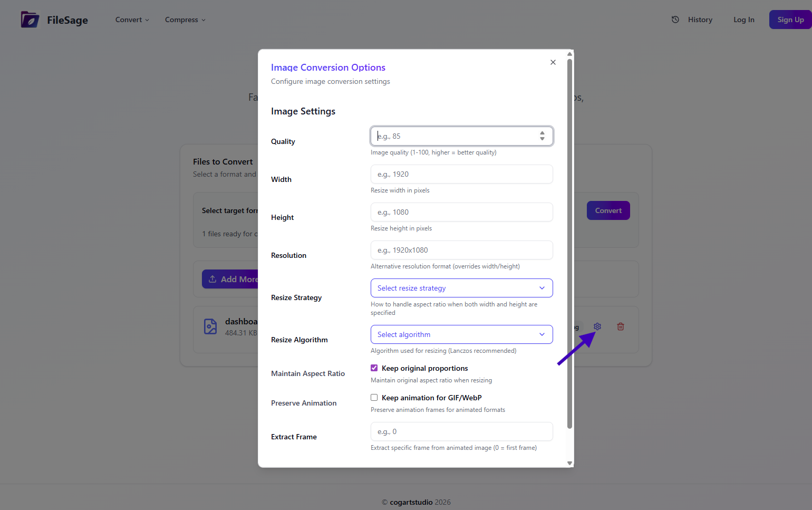The width and height of the screenshot is (812, 510).
Task: Click the red trash icon to delete the file
Action: pos(620,326)
